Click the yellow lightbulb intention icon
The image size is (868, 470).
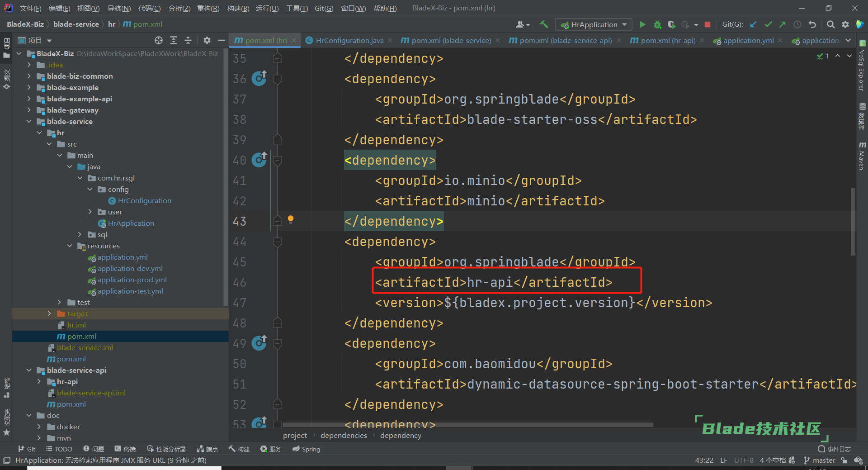click(x=291, y=220)
